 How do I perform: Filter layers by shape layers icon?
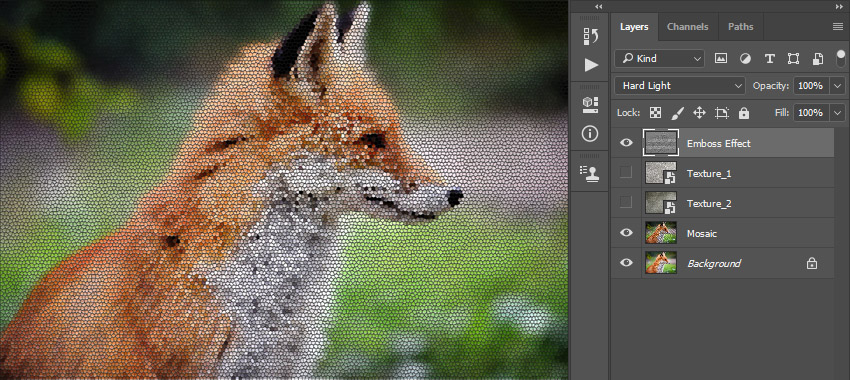point(794,59)
